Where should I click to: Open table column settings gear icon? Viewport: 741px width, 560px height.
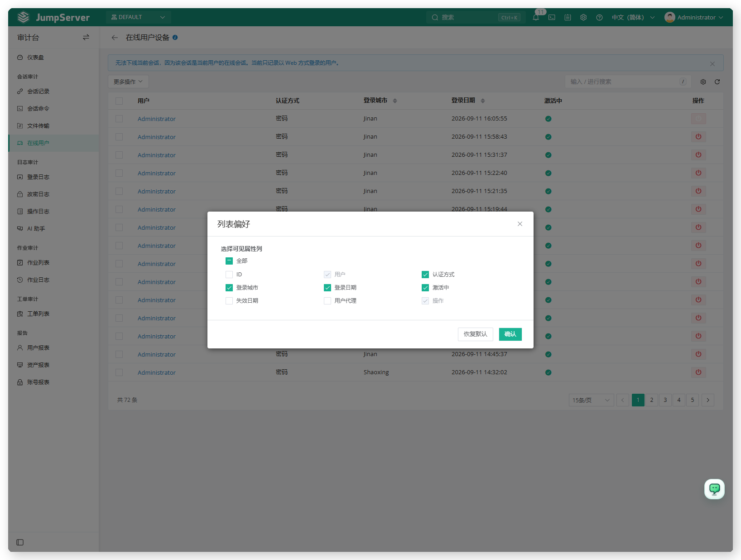703,82
